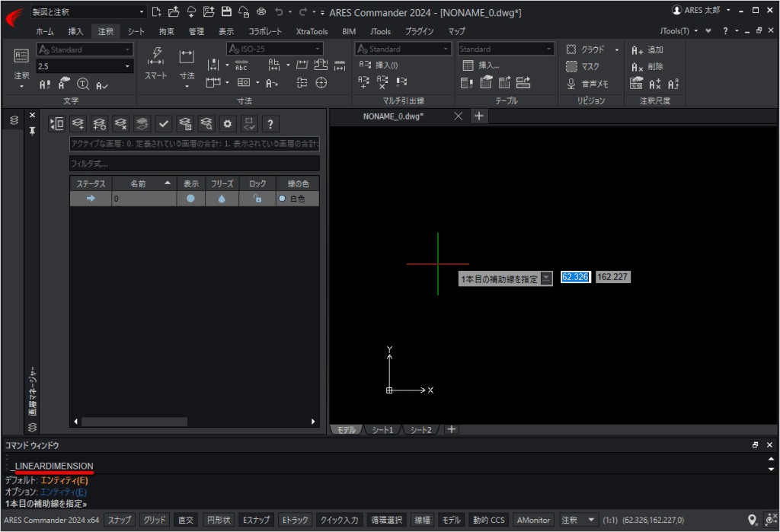Click the save disk icon in title bar
The height and width of the screenshot is (532, 780).
click(225, 11)
